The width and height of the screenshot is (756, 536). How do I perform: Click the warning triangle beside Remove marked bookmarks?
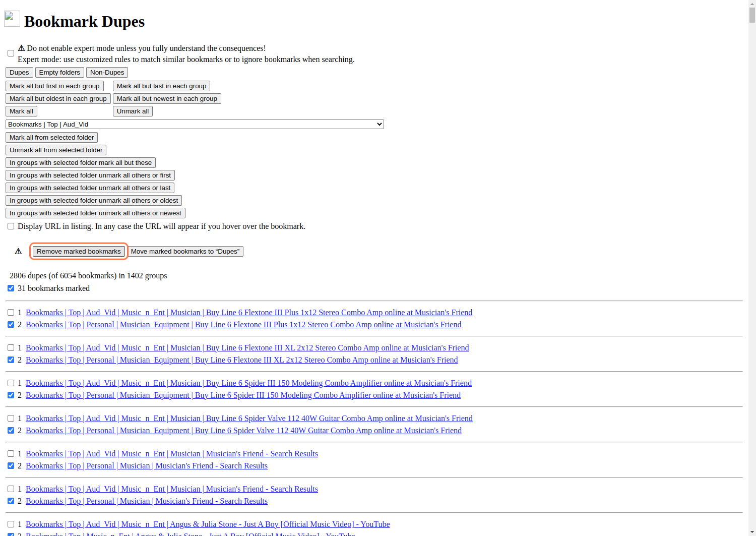click(18, 252)
